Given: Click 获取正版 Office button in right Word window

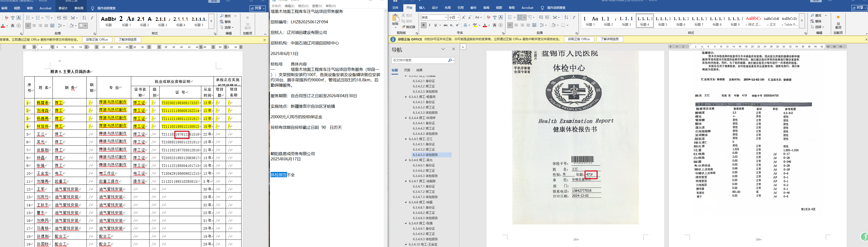Looking at the screenshot, I should (578, 39).
